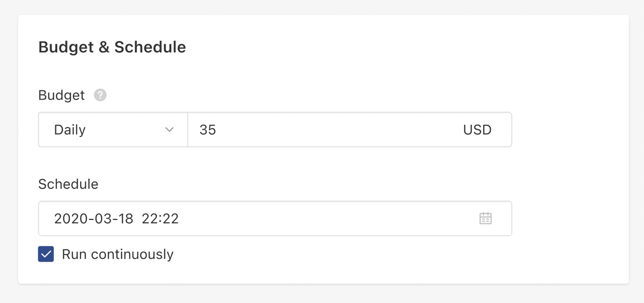Click the "Schedule" field label
Viewport: 644px width, 303px height.
click(68, 184)
